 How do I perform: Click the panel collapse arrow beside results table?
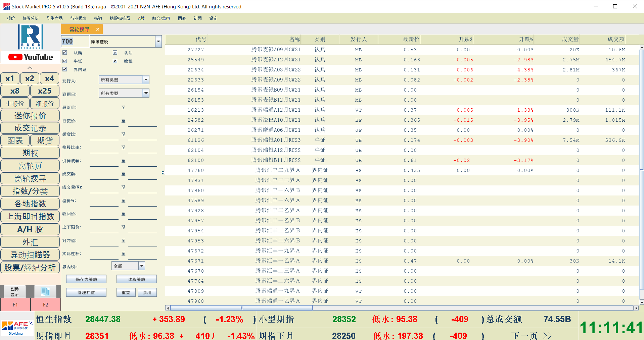pos(163,173)
